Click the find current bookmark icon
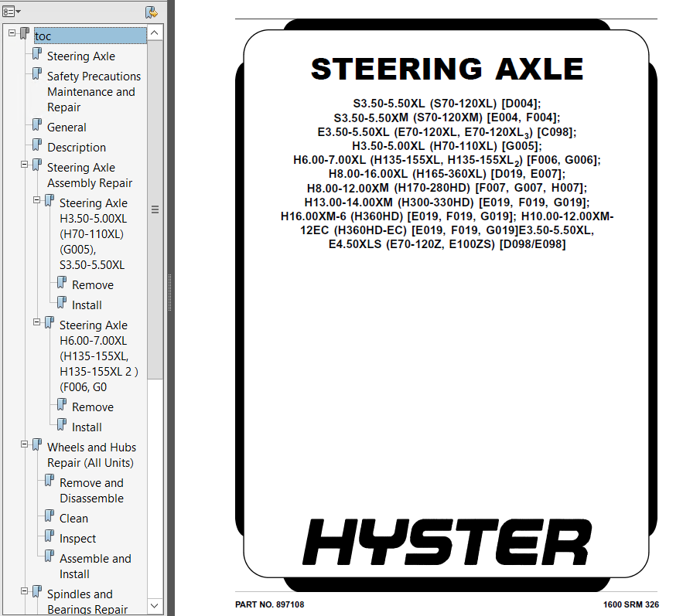Viewport: 683px width, 616px height. pos(151,12)
